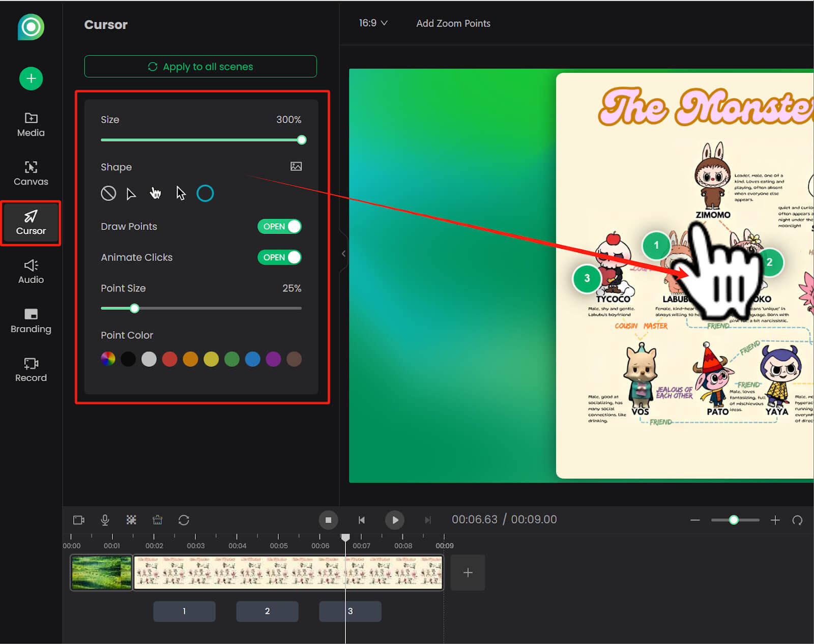Collapse the side panel with the arrow

(343, 253)
